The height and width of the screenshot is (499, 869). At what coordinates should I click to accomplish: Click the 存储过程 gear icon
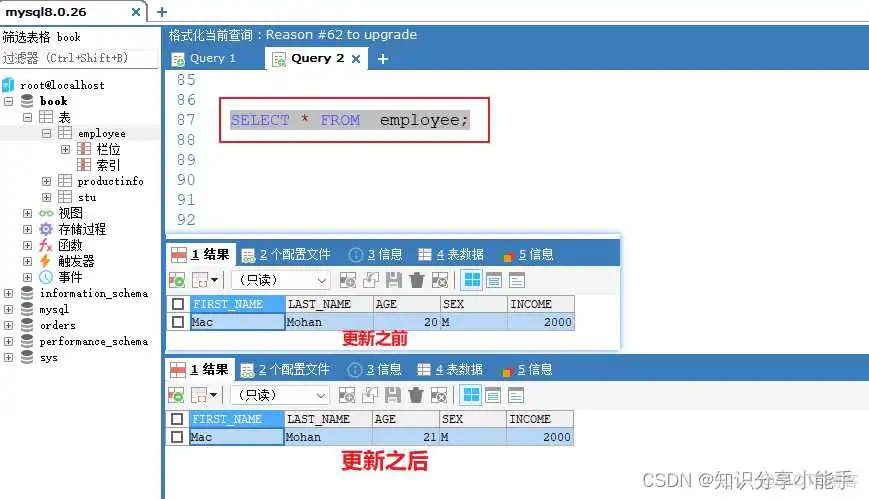(46, 229)
